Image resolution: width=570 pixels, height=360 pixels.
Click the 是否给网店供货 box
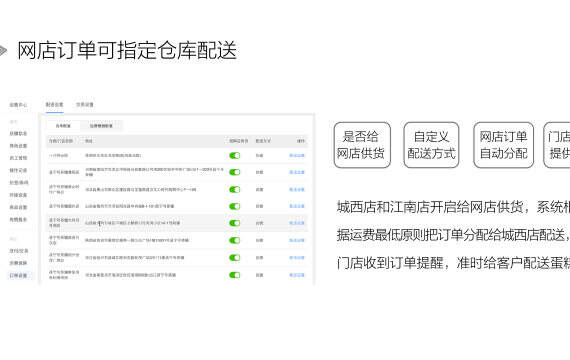[x=362, y=145]
